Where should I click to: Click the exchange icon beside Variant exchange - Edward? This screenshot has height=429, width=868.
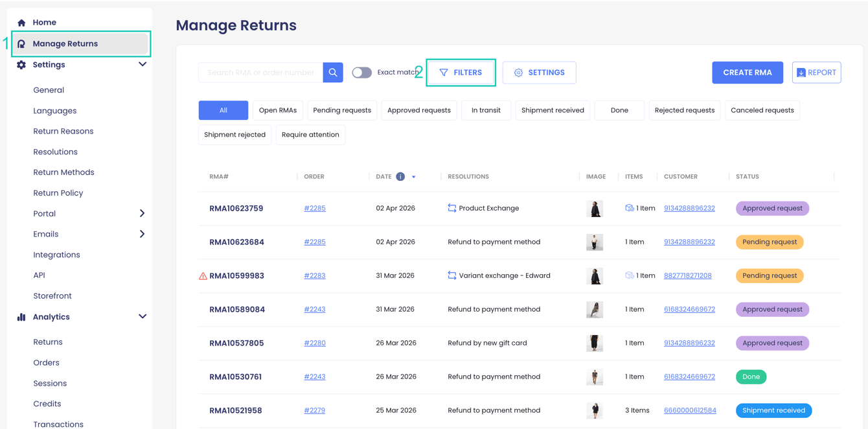pyautogui.click(x=452, y=275)
